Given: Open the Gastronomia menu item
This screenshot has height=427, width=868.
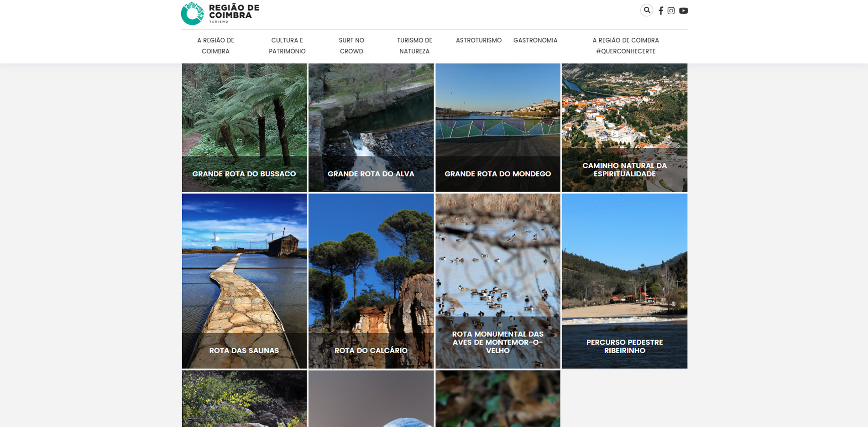Looking at the screenshot, I should (535, 40).
